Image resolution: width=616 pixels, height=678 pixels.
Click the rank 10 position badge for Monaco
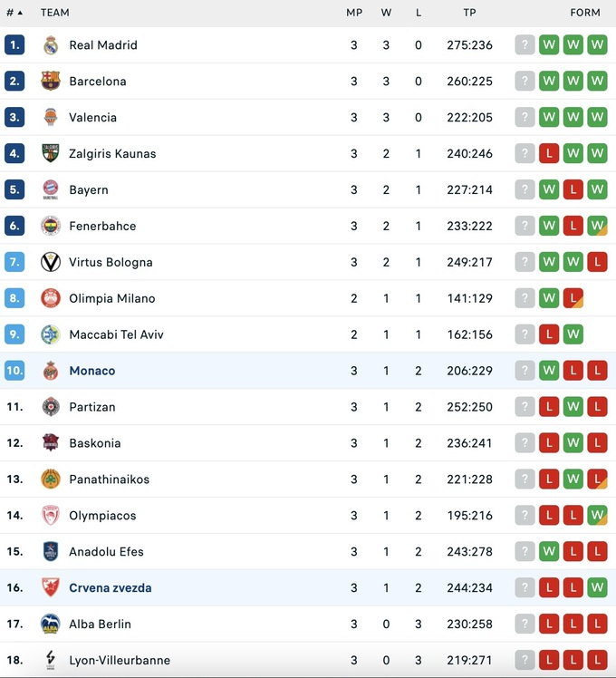click(14, 371)
